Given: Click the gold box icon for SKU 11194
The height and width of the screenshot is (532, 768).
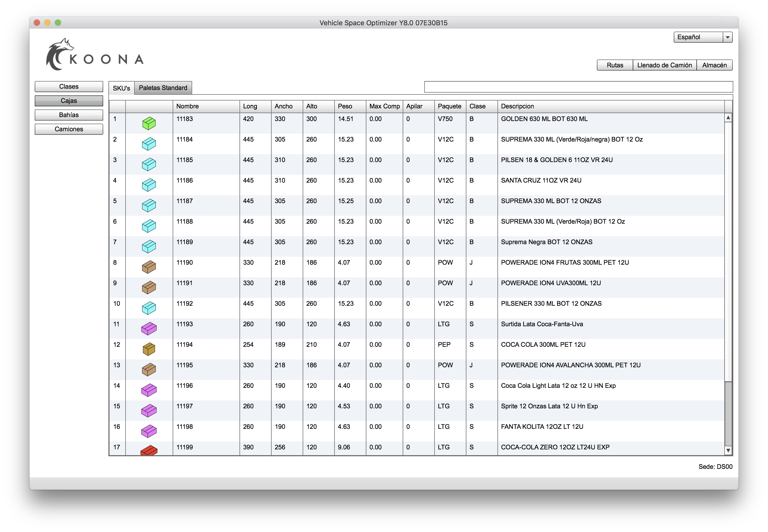Looking at the screenshot, I should (x=149, y=349).
